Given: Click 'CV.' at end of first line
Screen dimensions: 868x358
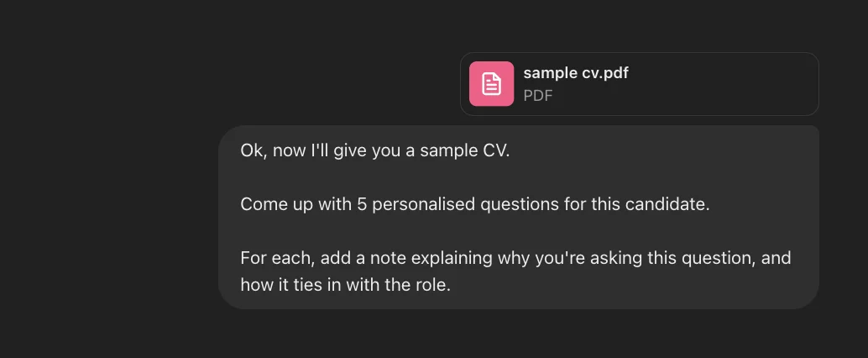Looking at the screenshot, I should point(495,152).
